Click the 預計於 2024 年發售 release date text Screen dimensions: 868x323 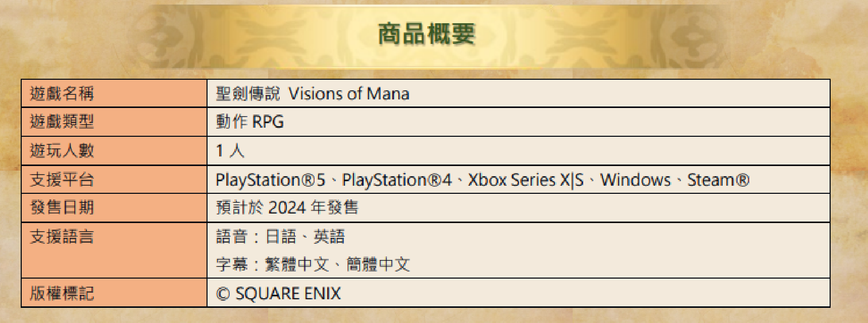[x=287, y=207]
